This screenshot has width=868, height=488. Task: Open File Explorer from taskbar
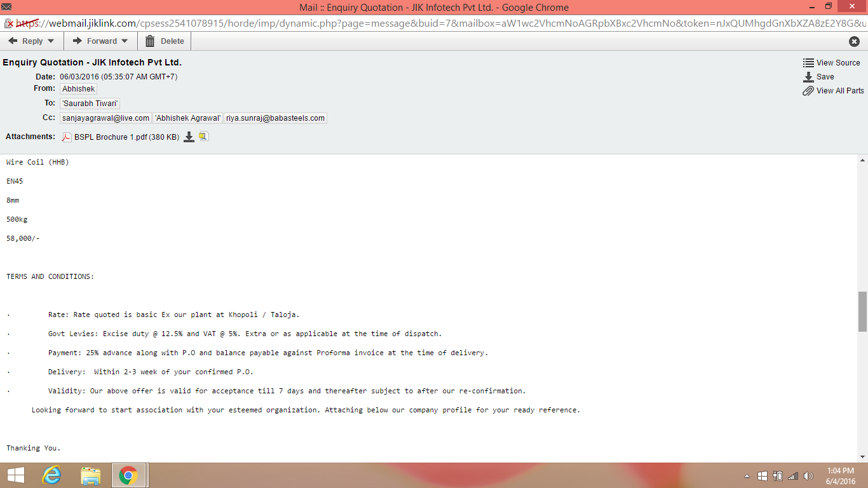click(x=91, y=475)
